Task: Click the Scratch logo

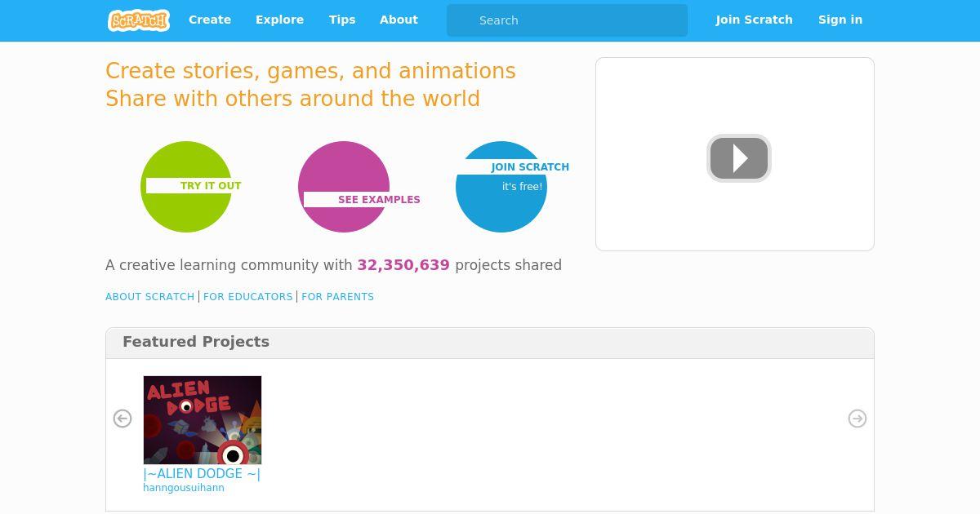Action: [x=139, y=20]
